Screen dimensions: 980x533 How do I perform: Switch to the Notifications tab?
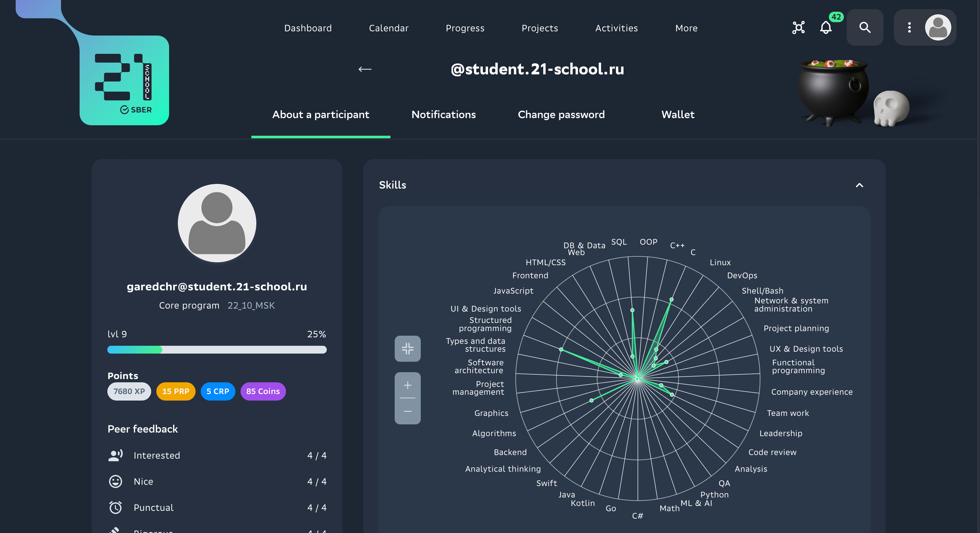tap(443, 114)
